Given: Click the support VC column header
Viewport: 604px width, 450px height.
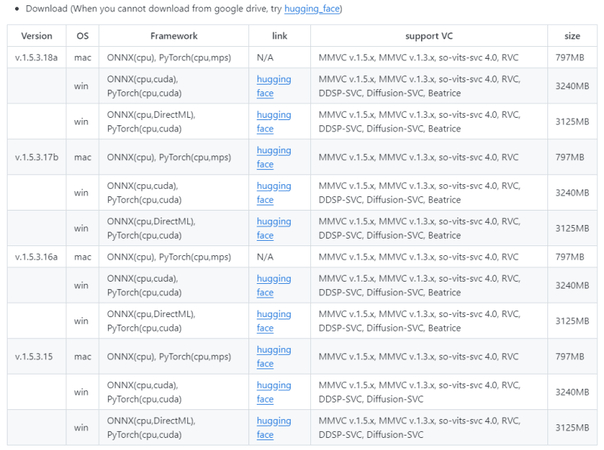Looking at the screenshot, I should 427,36.
